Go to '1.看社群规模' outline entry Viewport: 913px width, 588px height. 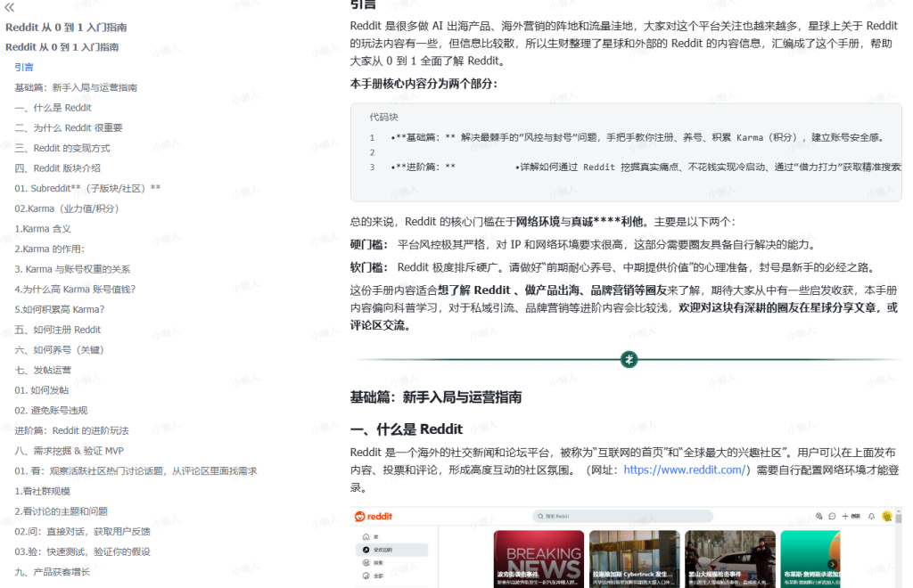[x=43, y=492]
